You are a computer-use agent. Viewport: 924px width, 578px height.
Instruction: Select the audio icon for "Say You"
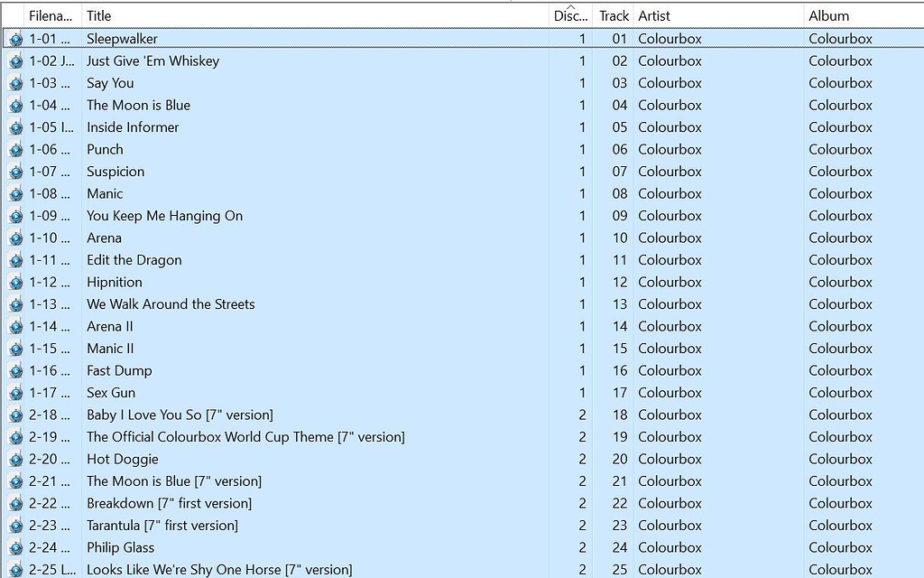point(16,82)
